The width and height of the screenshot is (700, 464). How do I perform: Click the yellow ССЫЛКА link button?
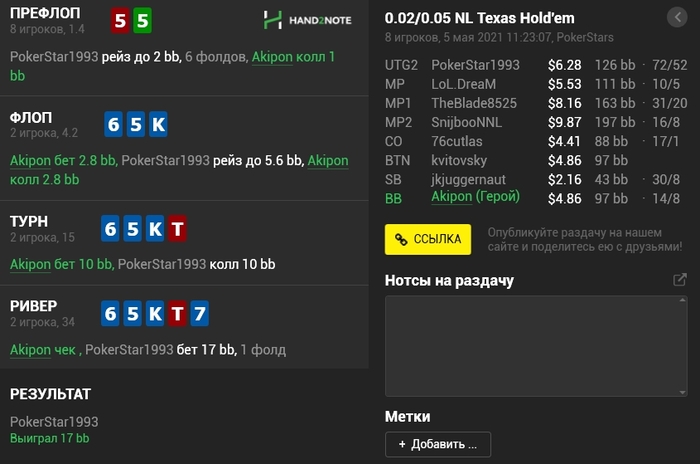click(x=428, y=239)
